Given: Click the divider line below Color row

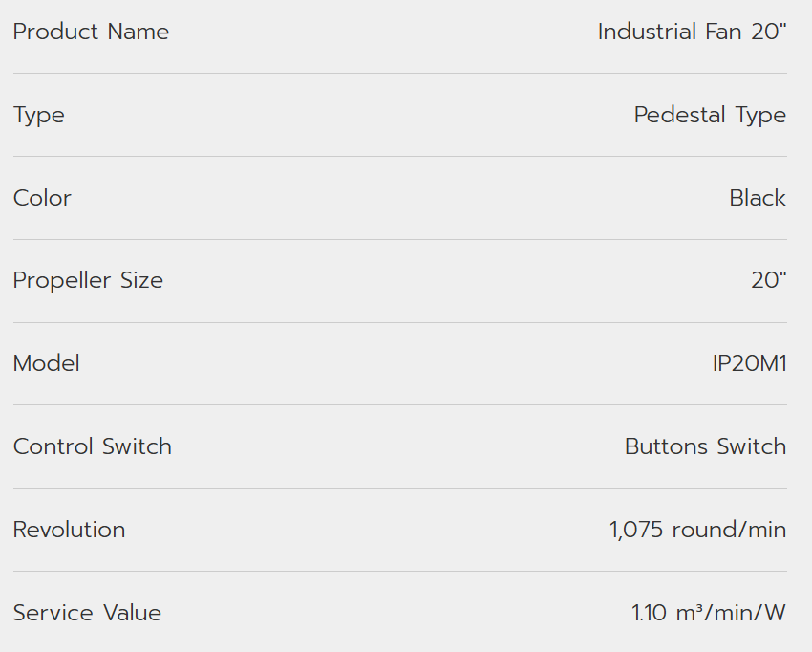Looking at the screenshot, I should (x=400, y=239).
